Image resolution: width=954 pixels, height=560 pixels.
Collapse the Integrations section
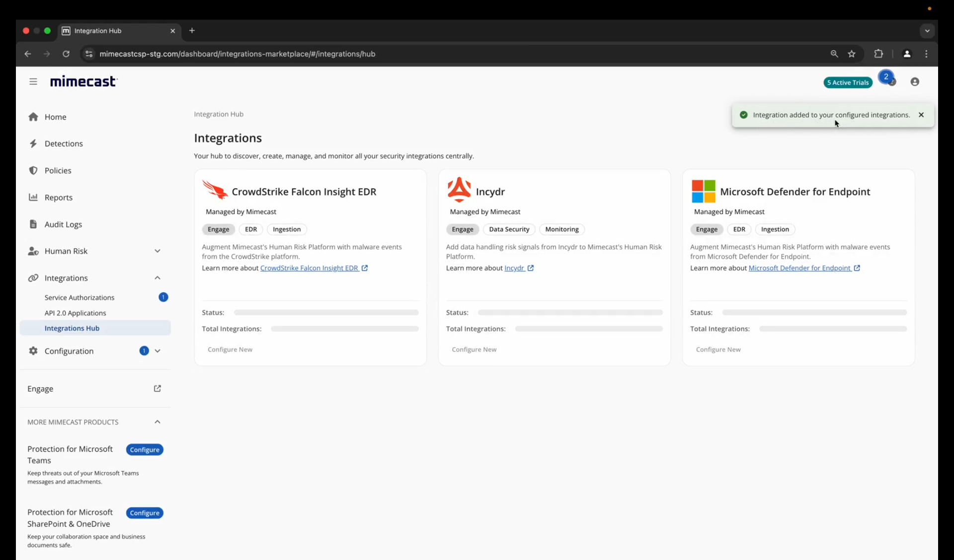point(157,278)
